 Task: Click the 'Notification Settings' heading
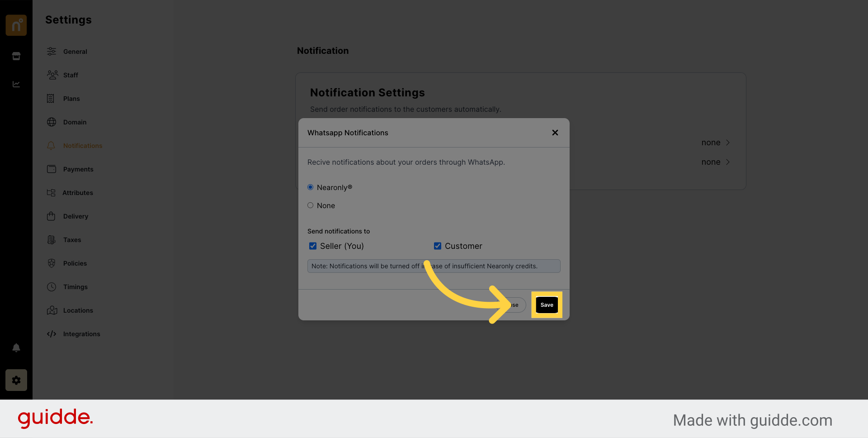tap(368, 93)
